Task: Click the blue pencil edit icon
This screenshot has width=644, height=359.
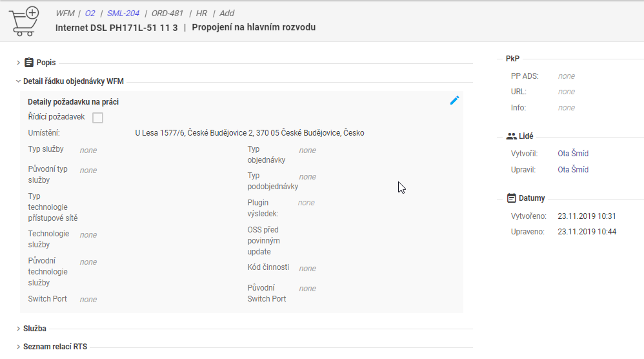Action: tap(454, 100)
